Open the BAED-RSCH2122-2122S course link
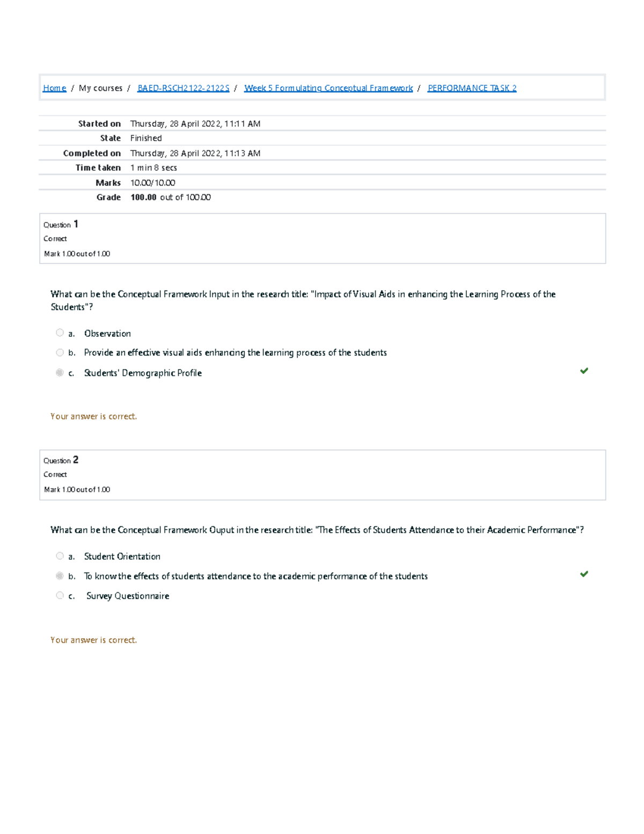Viewport: 644px width, 834px height. click(183, 88)
